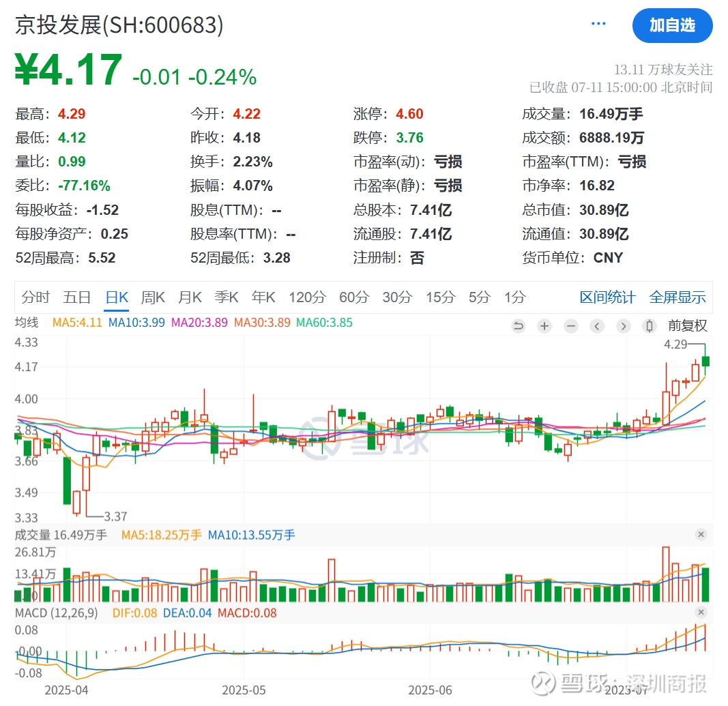
Task: Click the 委比 value -77.16%
Action: (84, 186)
